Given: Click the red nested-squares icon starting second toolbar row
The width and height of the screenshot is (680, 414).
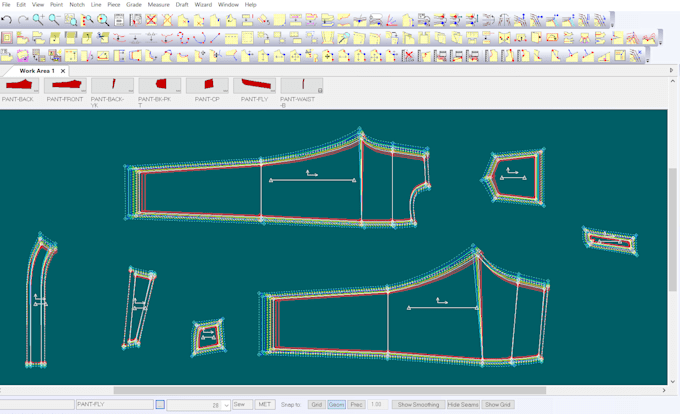Looking at the screenshot, I should (x=7, y=38).
